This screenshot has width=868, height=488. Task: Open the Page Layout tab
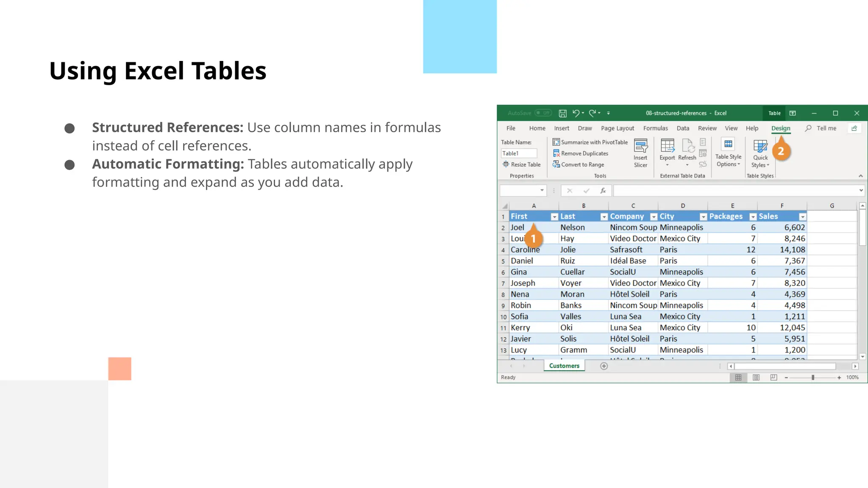coord(618,128)
